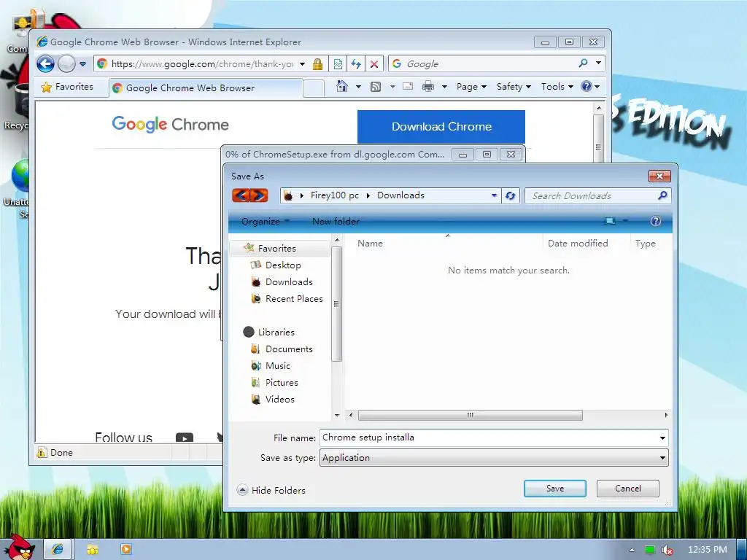Click the Save As back arrow

[241, 195]
